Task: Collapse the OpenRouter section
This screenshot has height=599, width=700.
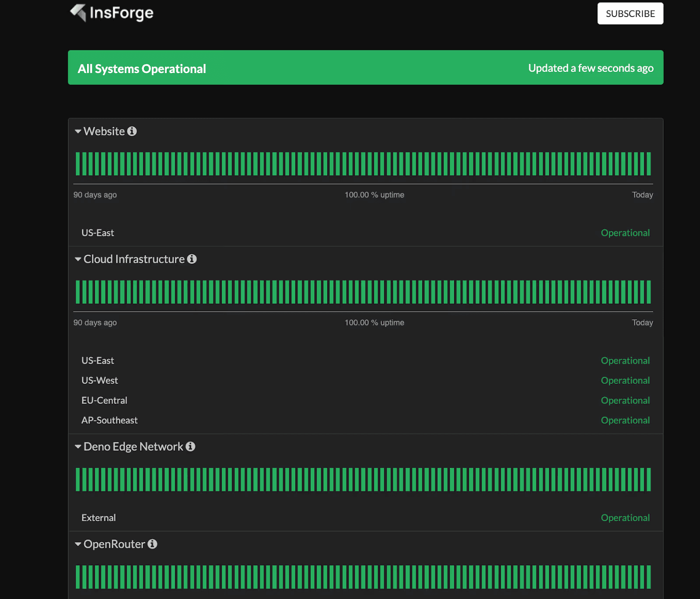Action: (77, 544)
